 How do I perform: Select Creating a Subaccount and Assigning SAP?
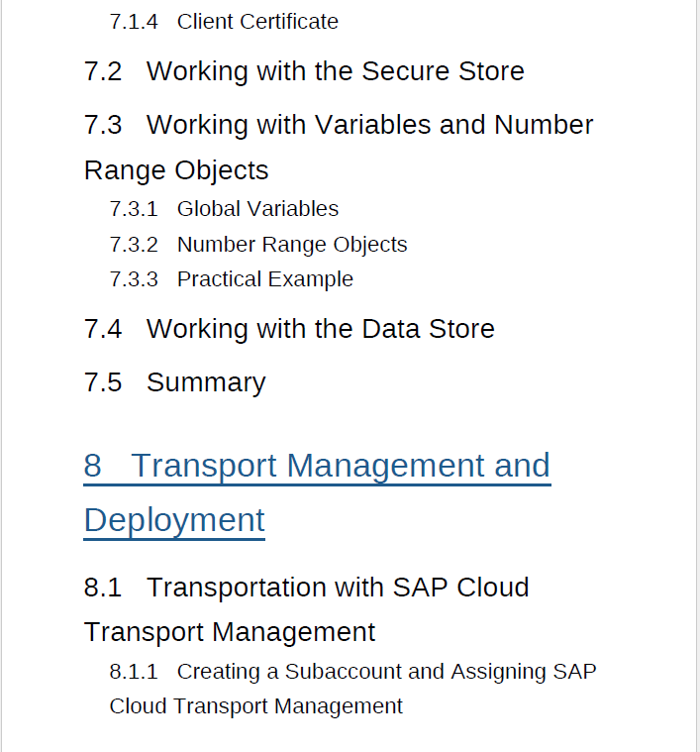(x=386, y=672)
